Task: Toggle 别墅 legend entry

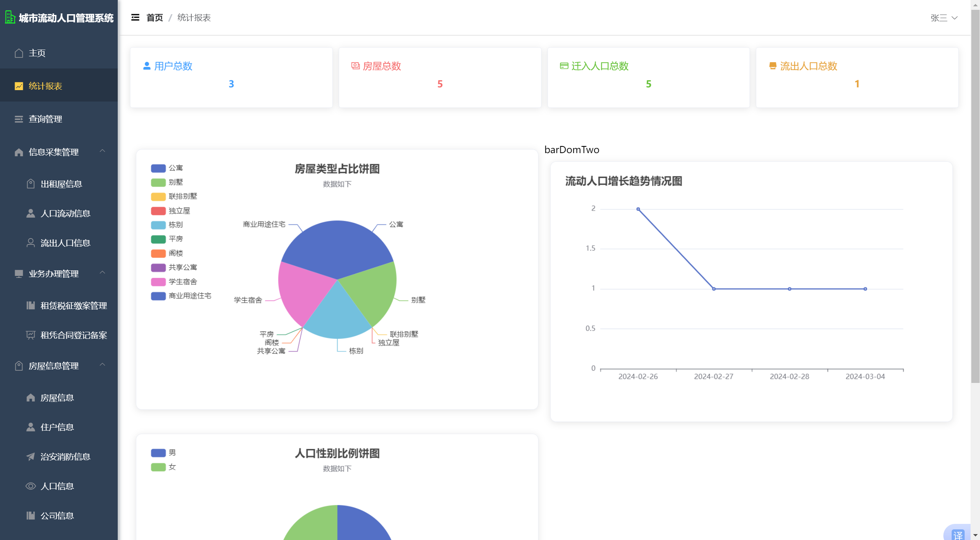Action: (167, 182)
